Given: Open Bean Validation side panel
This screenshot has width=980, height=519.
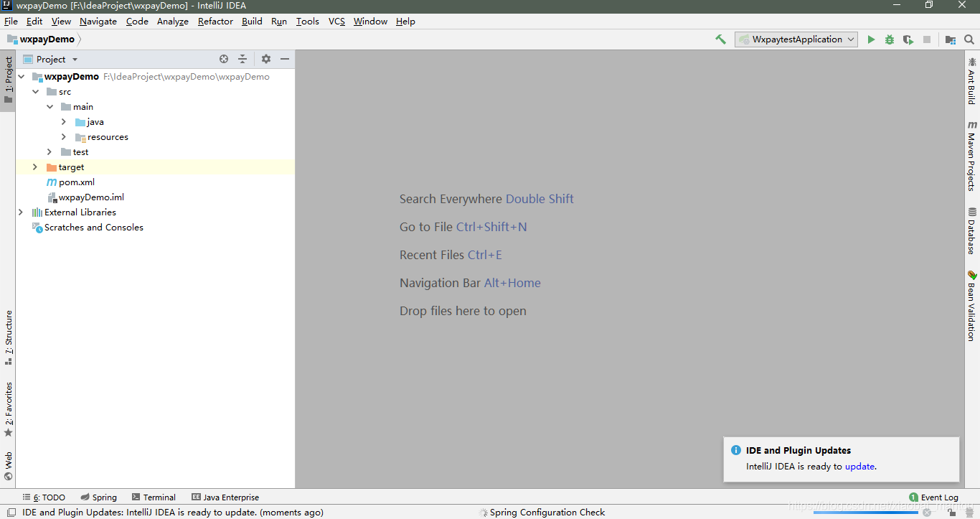Looking at the screenshot, I should point(972,305).
